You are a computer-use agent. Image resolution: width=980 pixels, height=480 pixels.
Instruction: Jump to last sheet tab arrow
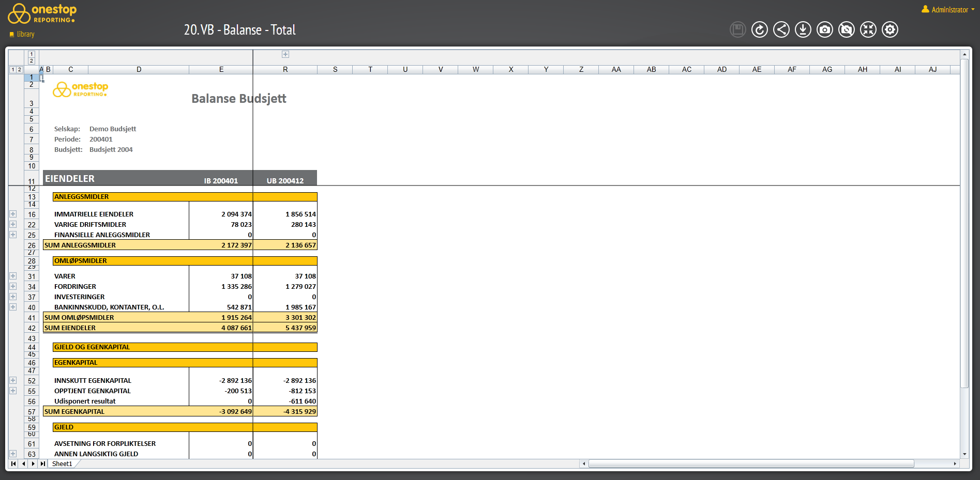(x=43, y=464)
